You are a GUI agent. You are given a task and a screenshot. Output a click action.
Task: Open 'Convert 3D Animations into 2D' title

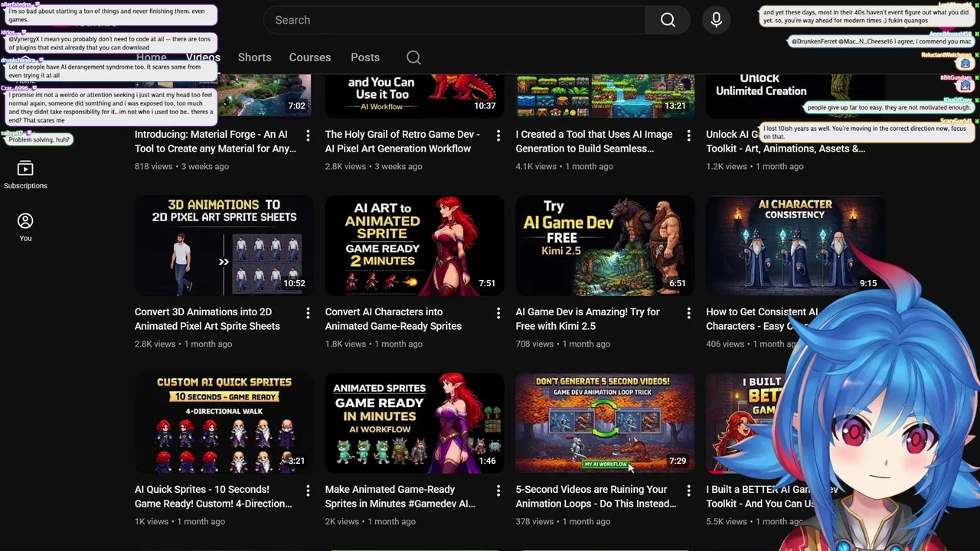pyautogui.click(x=207, y=319)
